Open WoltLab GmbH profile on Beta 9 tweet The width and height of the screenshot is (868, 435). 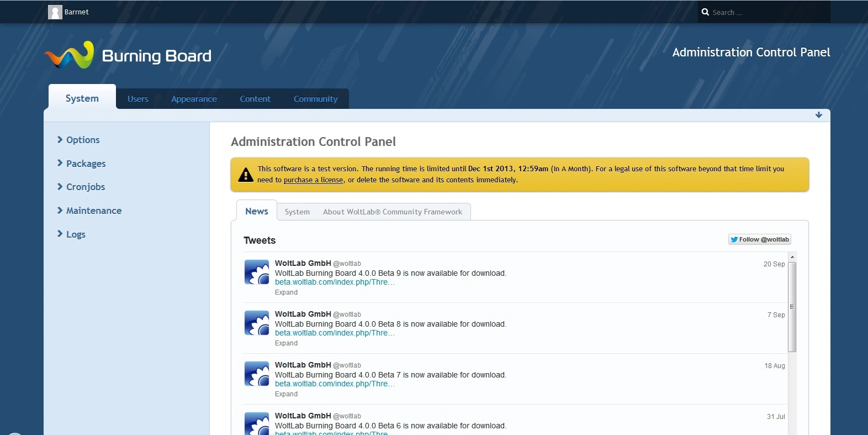303,263
